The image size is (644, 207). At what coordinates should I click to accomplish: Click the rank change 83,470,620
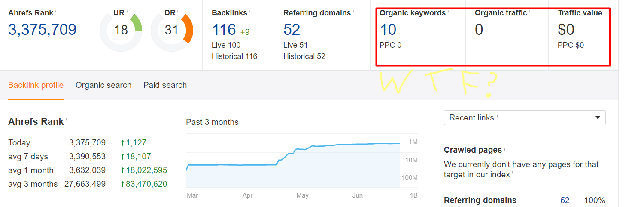(144, 184)
